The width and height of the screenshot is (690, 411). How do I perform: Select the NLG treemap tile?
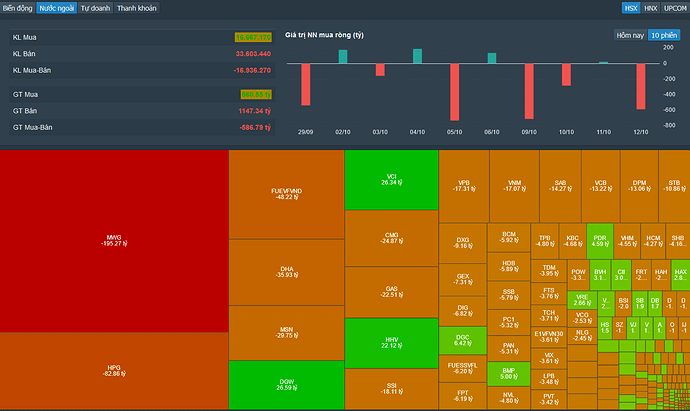(582, 335)
